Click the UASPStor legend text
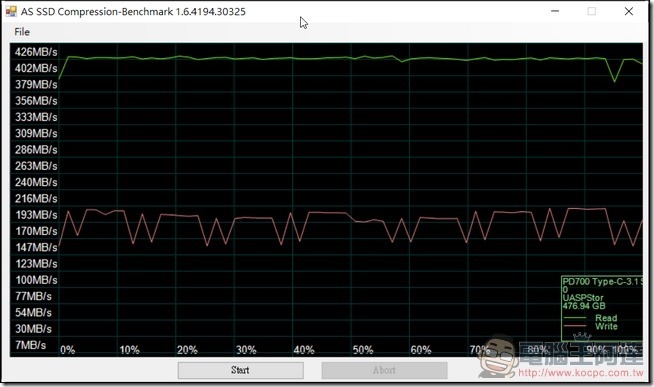Screen dimensions: 654x387 coord(583,298)
